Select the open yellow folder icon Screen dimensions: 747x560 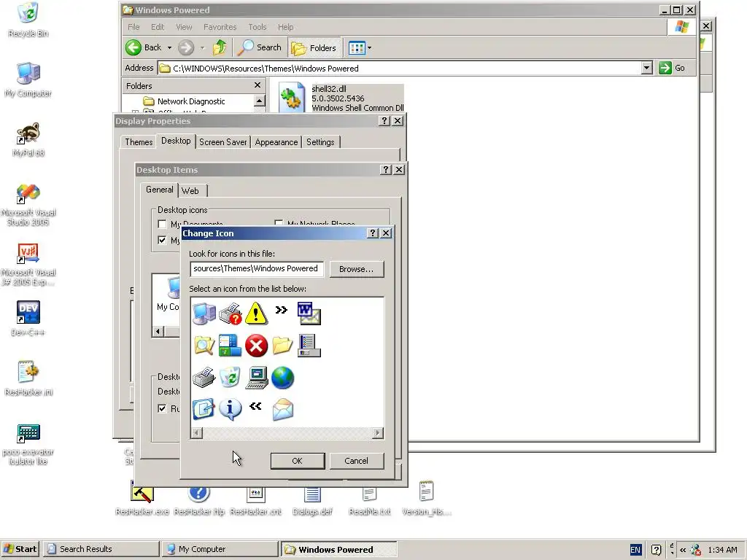(x=282, y=346)
